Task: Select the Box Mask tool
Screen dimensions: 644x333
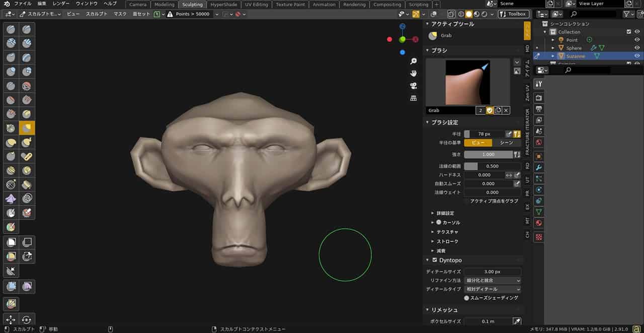Action: coord(11,243)
